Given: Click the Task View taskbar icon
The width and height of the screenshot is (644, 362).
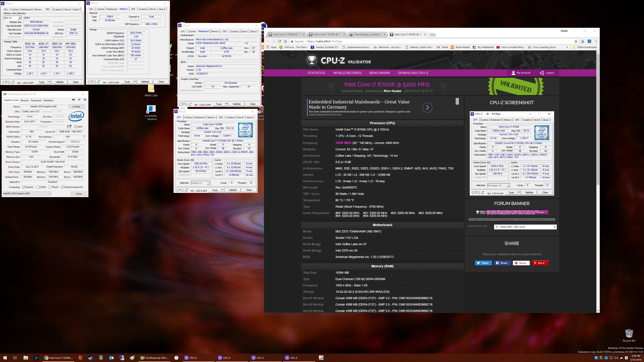Looking at the screenshot, I should tap(15, 358).
